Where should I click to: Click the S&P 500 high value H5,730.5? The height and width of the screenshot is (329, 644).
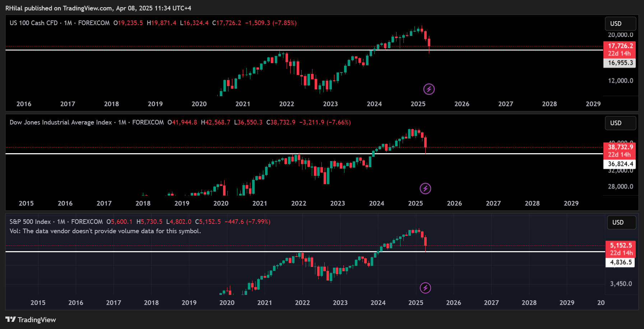149,222
